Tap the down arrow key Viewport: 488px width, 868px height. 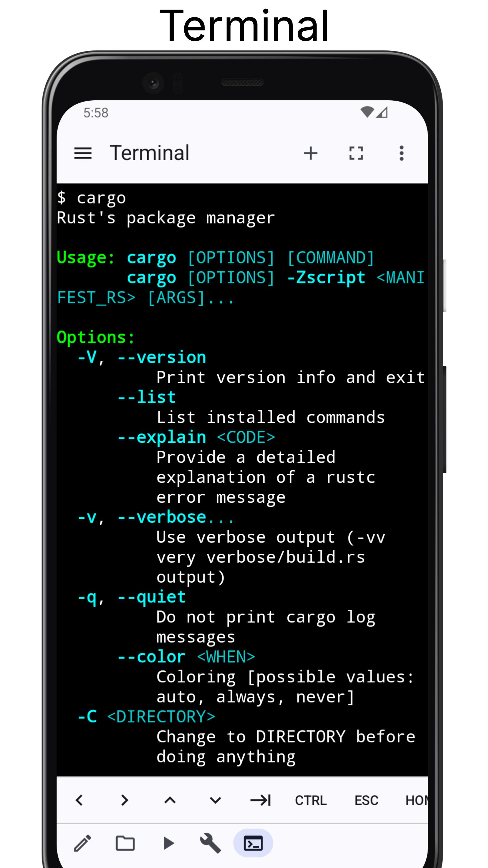coord(215,800)
